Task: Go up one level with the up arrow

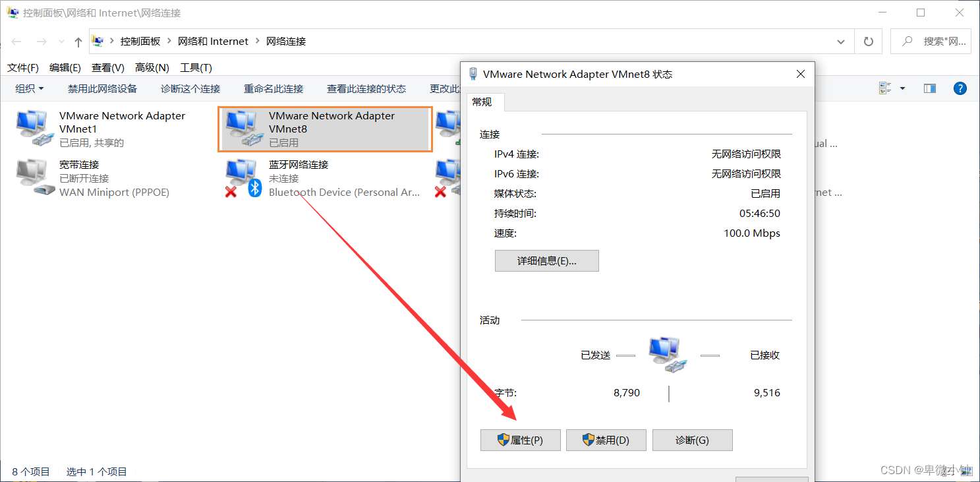Action: [78, 42]
